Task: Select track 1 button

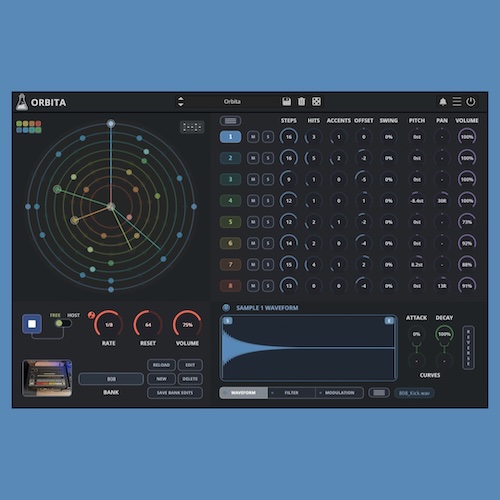Action: [x=230, y=137]
